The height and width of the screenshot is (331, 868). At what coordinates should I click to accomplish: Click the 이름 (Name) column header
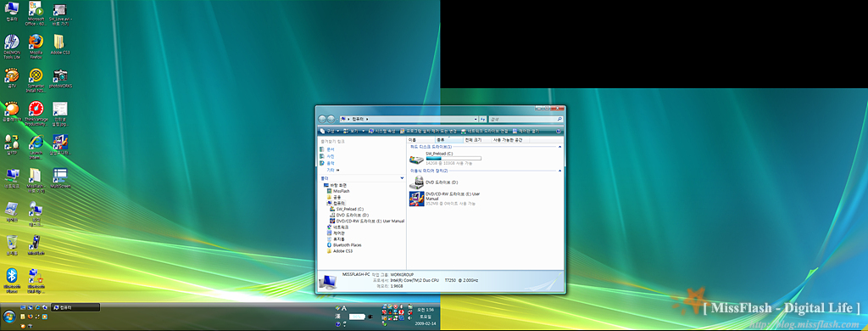(x=420, y=140)
